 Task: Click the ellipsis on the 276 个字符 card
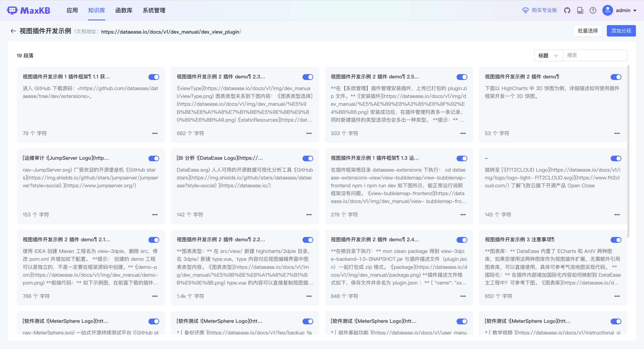tap(463, 215)
